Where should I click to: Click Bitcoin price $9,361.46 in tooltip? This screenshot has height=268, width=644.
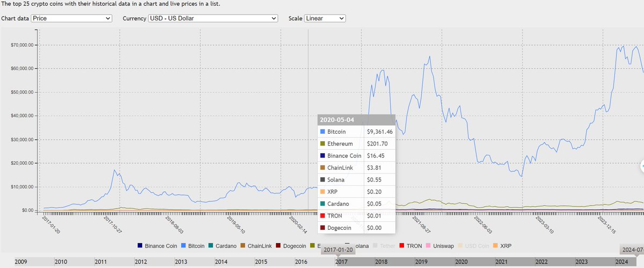[380, 131]
